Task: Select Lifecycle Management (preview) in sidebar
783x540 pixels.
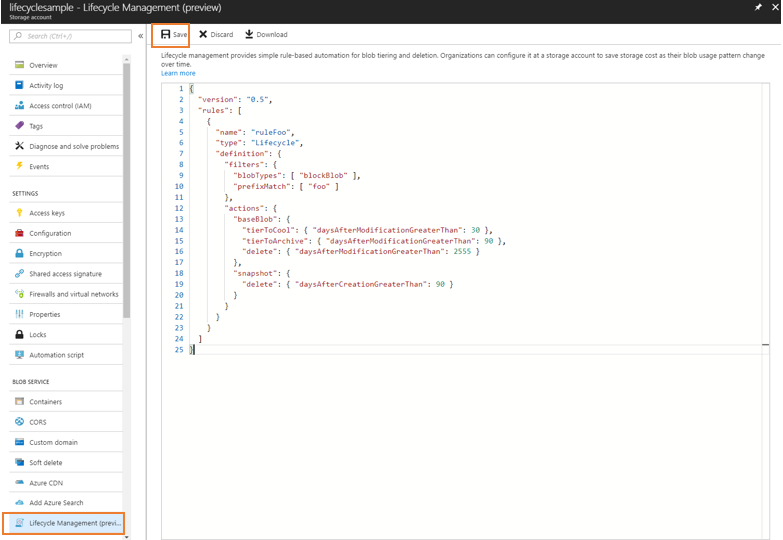Action: pos(64,523)
